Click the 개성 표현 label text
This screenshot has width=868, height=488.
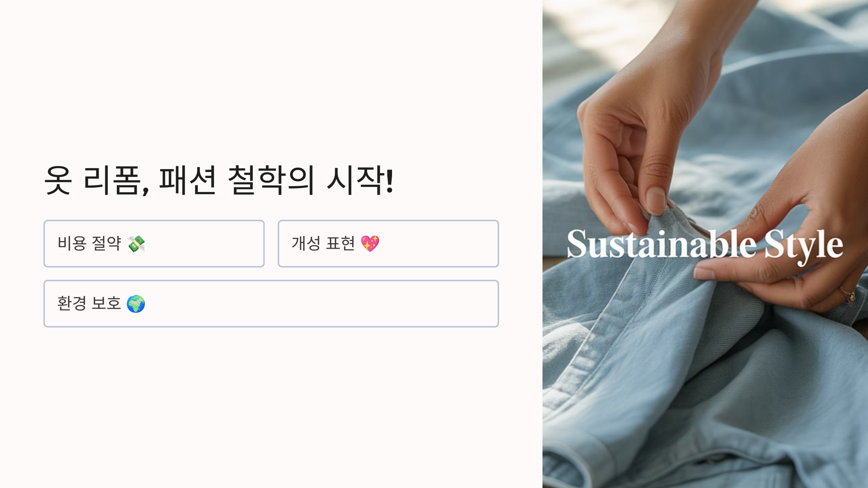click(x=323, y=244)
